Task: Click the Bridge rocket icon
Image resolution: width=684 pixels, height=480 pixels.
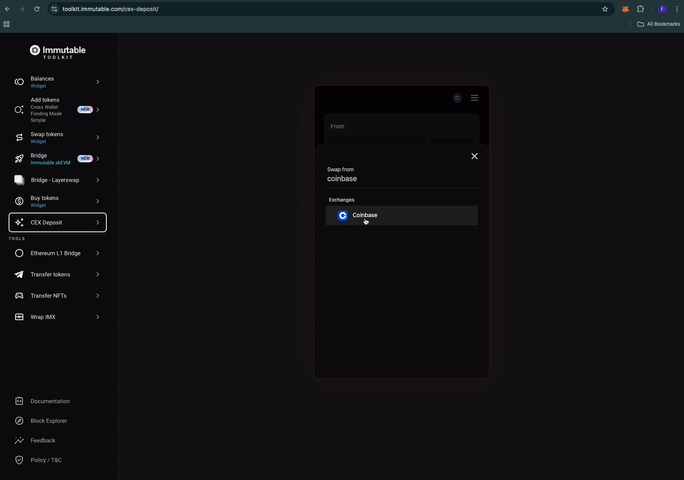Action: [19, 159]
